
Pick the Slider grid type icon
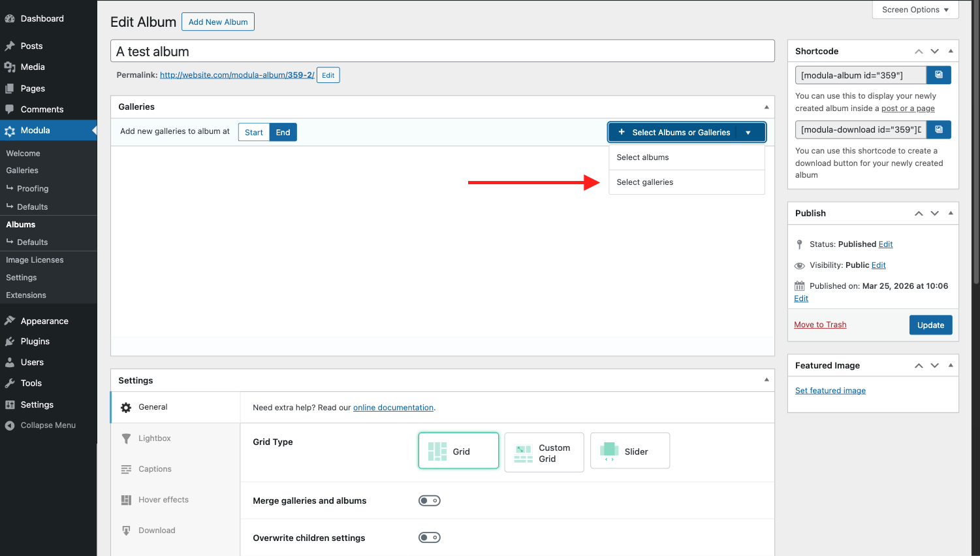tap(609, 451)
